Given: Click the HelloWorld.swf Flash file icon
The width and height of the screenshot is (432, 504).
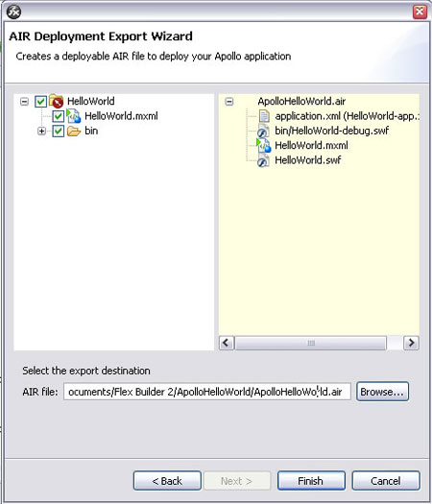Looking at the screenshot, I should (263, 160).
